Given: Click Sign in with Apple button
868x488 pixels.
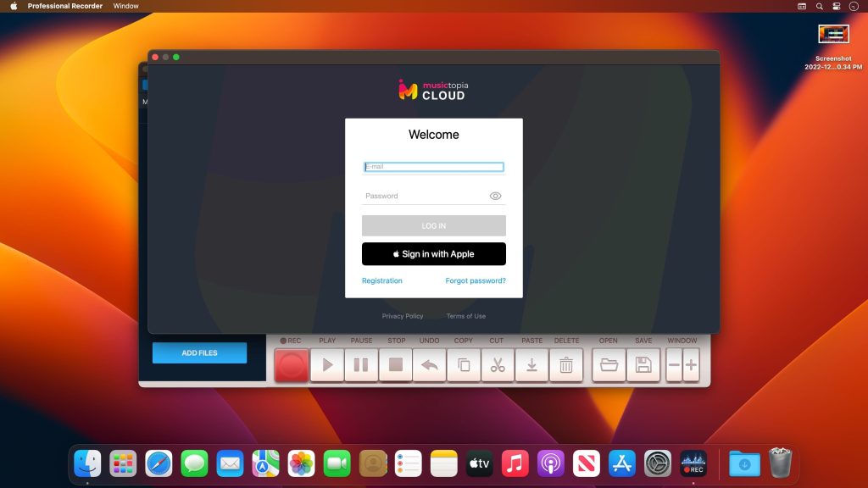Looking at the screenshot, I should [x=433, y=254].
